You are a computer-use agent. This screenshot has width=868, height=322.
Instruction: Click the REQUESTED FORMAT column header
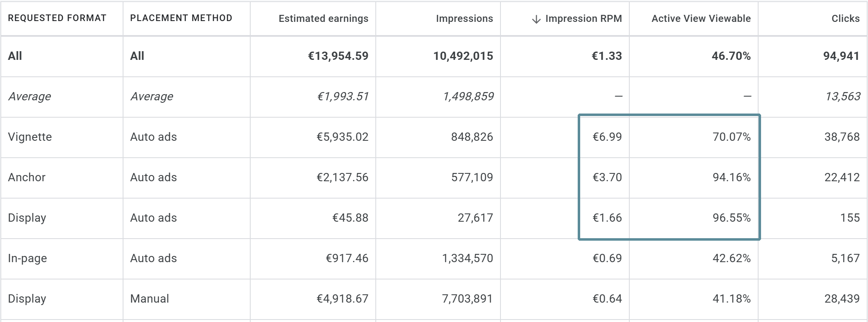click(x=57, y=18)
